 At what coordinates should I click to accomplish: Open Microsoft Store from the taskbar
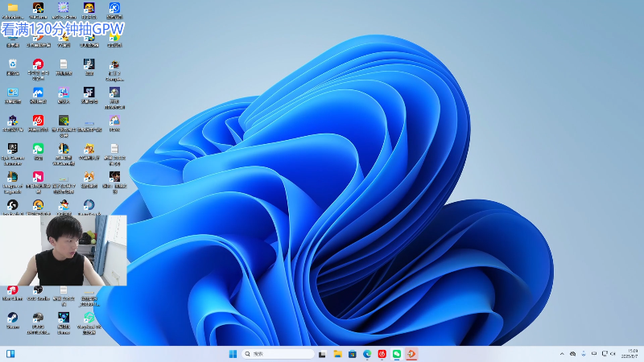pos(353,354)
